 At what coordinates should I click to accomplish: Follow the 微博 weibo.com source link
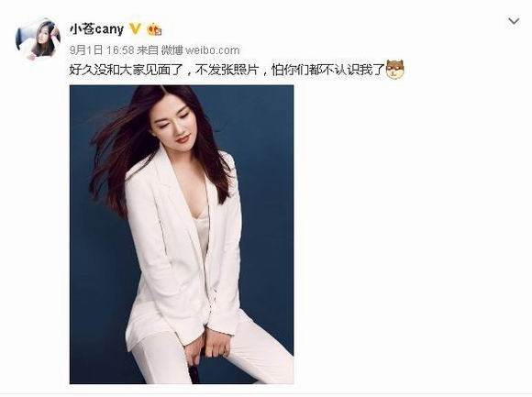pos(200,50)
